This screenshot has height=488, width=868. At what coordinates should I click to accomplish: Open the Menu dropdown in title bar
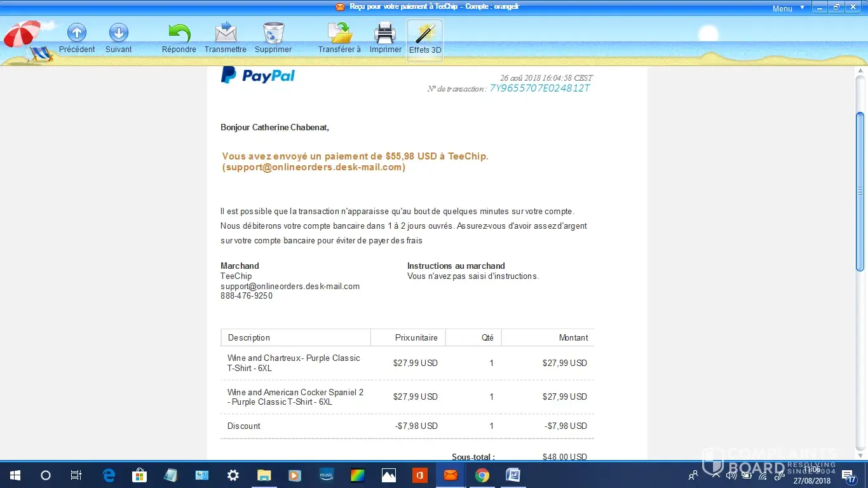(788, 8)
